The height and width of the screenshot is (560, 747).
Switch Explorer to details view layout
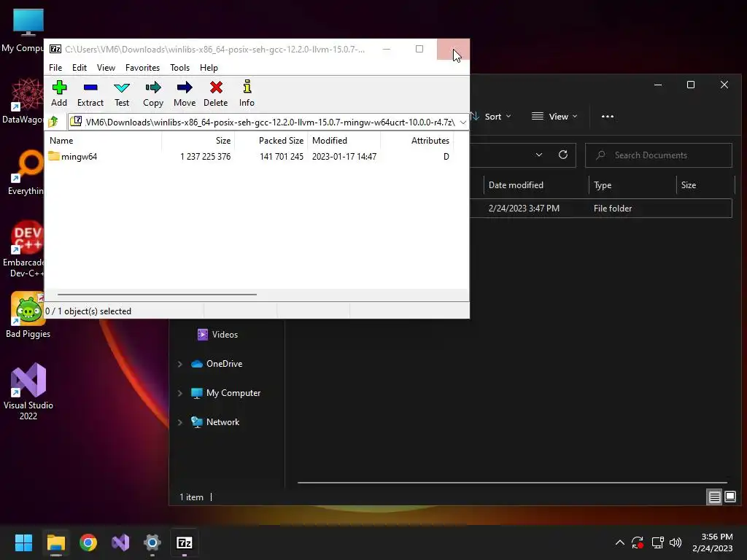(715, 497)
